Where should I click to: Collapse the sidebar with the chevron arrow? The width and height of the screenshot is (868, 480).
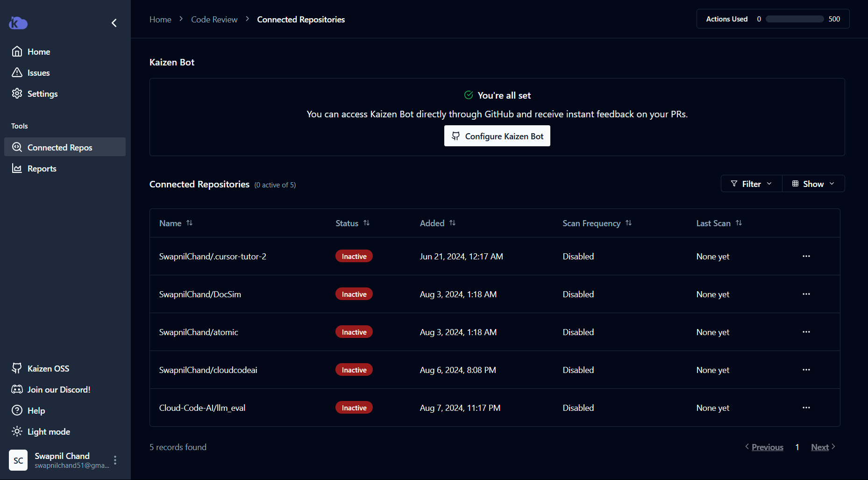click(114, 23)
